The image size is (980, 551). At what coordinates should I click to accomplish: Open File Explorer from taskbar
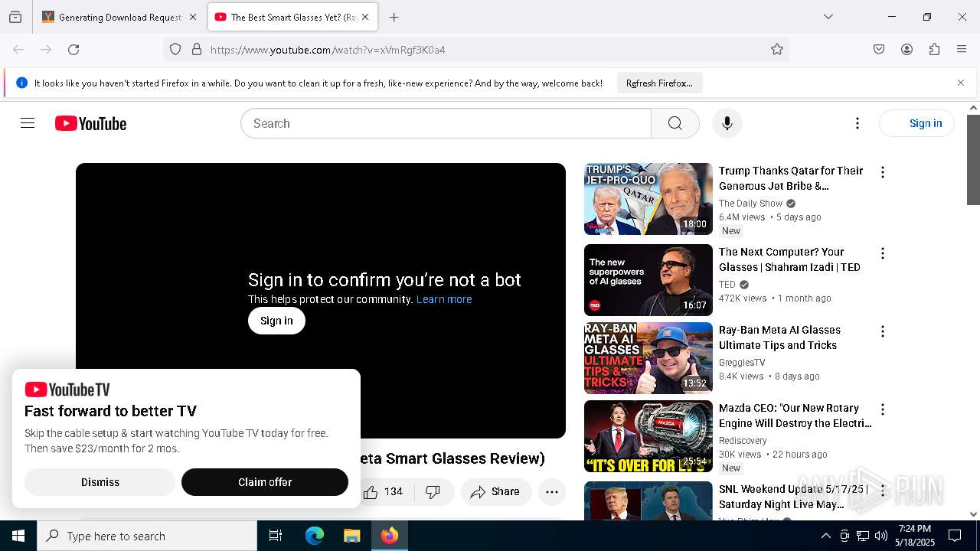[x=351, y=536]
